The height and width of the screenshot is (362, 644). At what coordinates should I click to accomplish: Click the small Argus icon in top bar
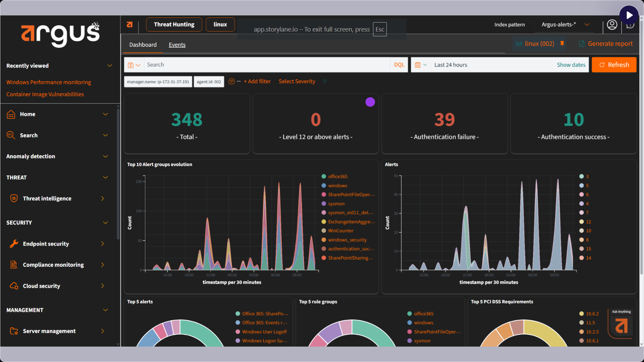[x=129, y=24]
